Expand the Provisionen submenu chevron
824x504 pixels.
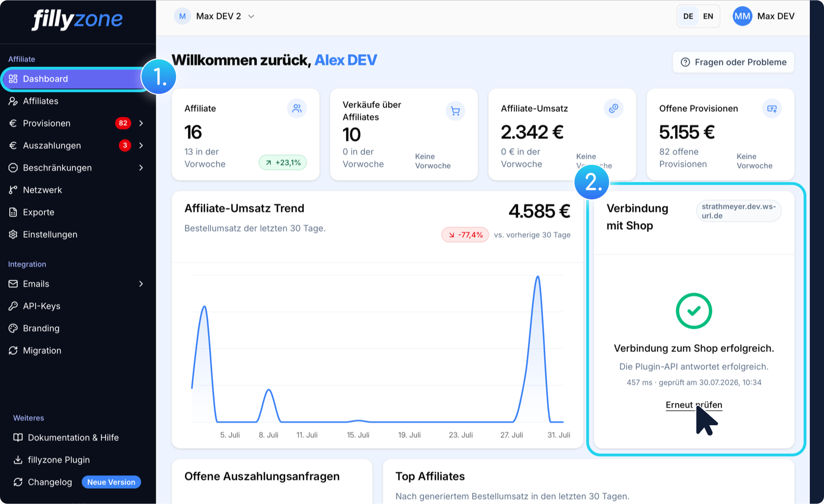tap(141, 123)
